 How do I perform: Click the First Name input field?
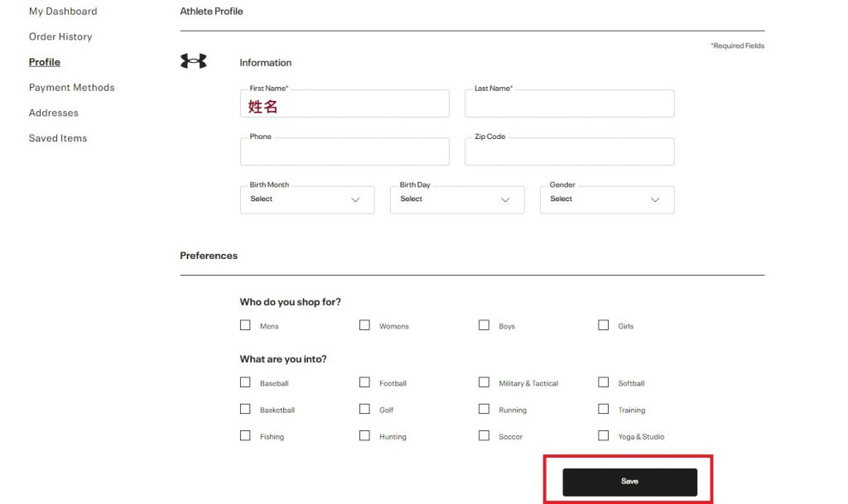pos(344,106)
